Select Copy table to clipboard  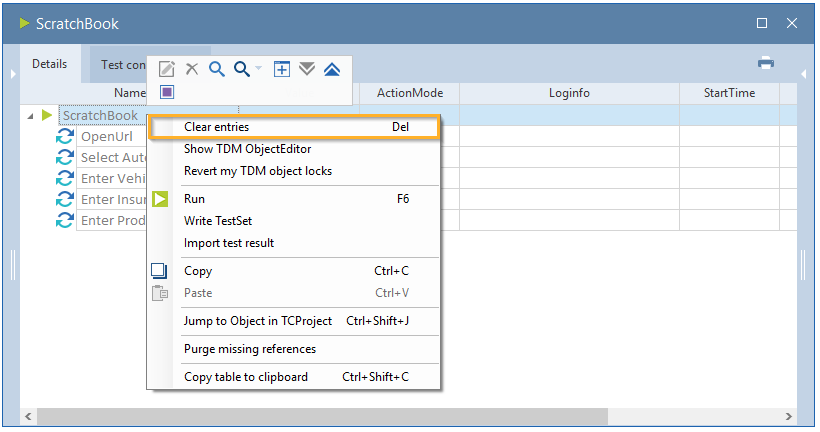tap(246, 377)
